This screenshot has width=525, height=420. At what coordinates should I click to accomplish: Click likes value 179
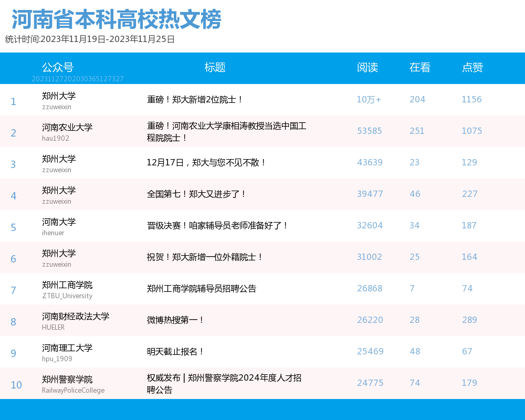pyautogui.click(x=469, y=383)
